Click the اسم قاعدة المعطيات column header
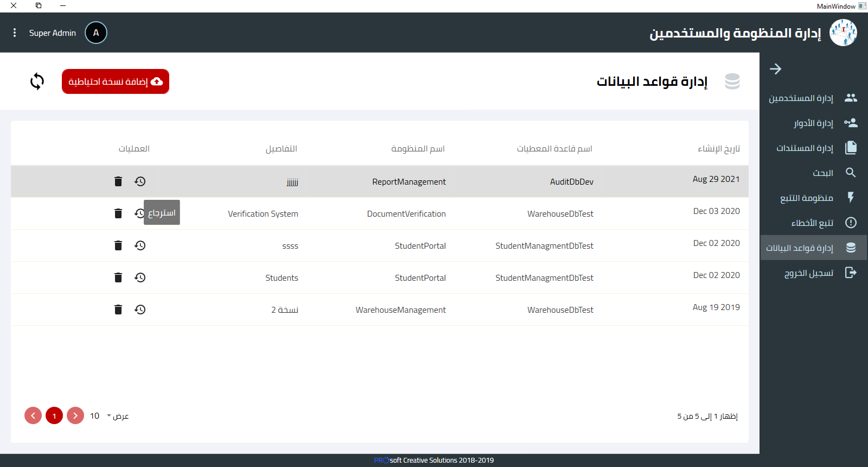868x467 pixels. [x=554, y=149]
